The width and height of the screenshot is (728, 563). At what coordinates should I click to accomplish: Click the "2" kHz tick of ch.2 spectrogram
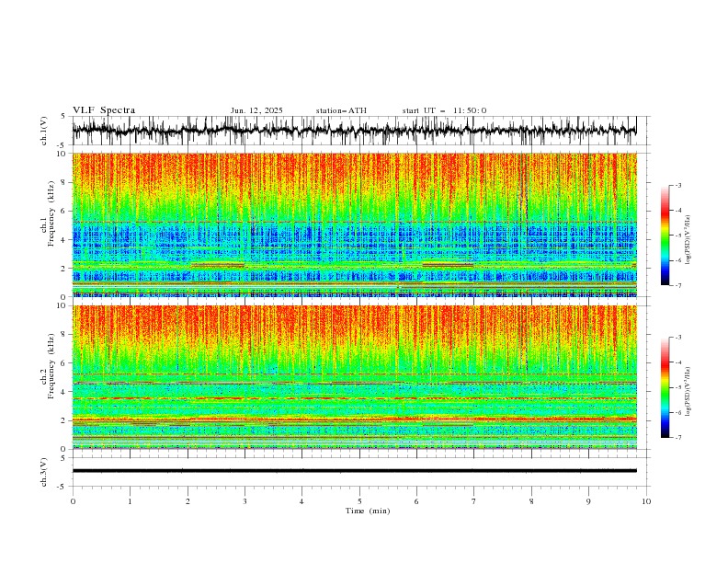[x=65, y=420]
